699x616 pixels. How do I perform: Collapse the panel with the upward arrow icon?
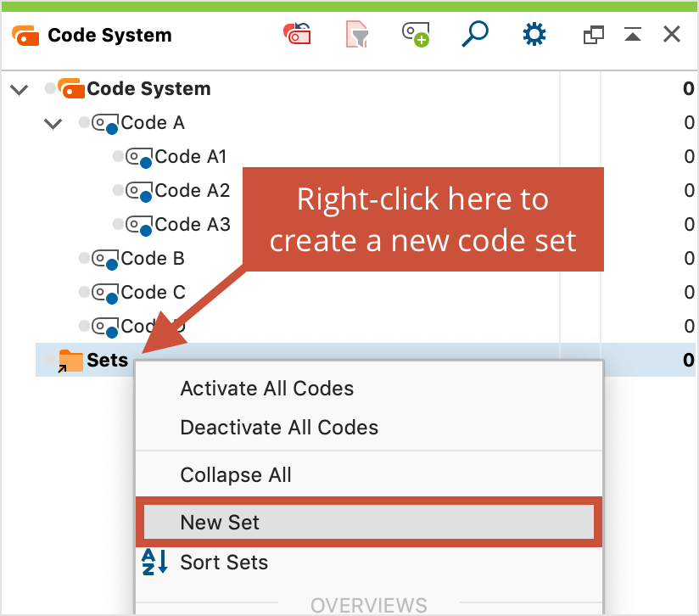[x=633, y=34]
